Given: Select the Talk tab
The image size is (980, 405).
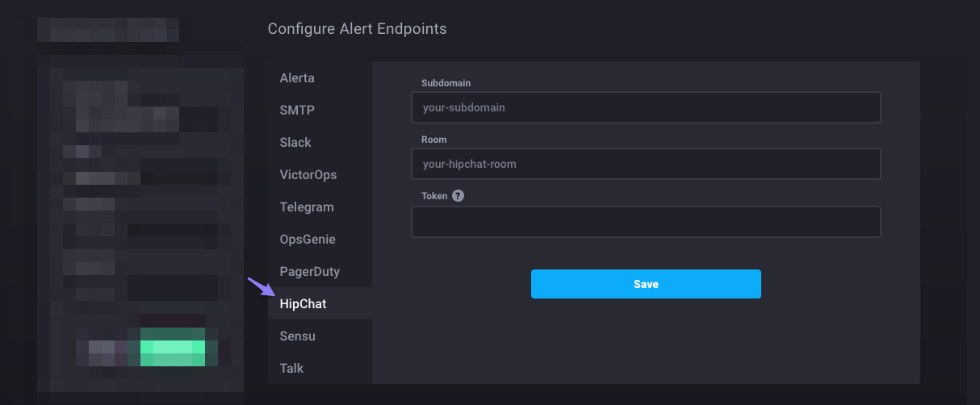Looking at the screenshot, I should (292, 369).
